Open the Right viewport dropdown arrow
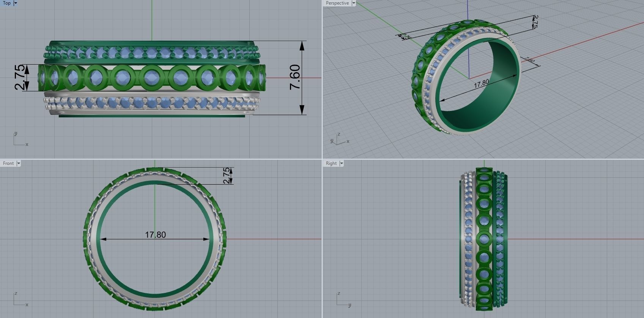 pyautogui.click(x=342, y=163)
